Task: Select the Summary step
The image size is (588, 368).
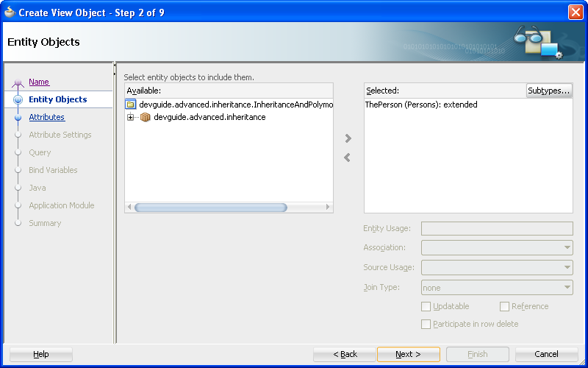Action: (45, 223)
